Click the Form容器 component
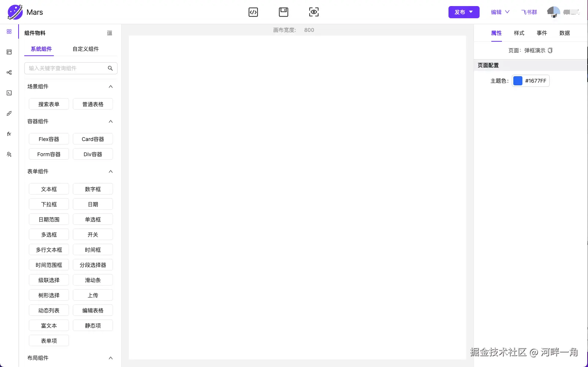The height and width of the screenshot is (367, 588). [x=49, y=154]
